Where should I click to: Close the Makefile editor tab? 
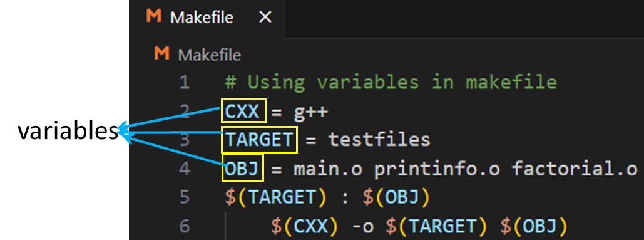click(266, 18)
